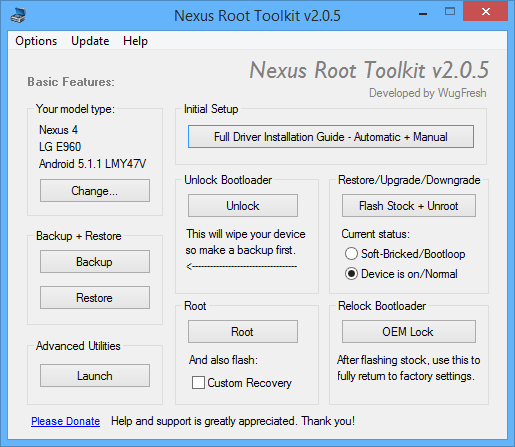This screenshot has height=447, width=515.
Task: Launch Advanced Utilities
Action: coord(95,376)
